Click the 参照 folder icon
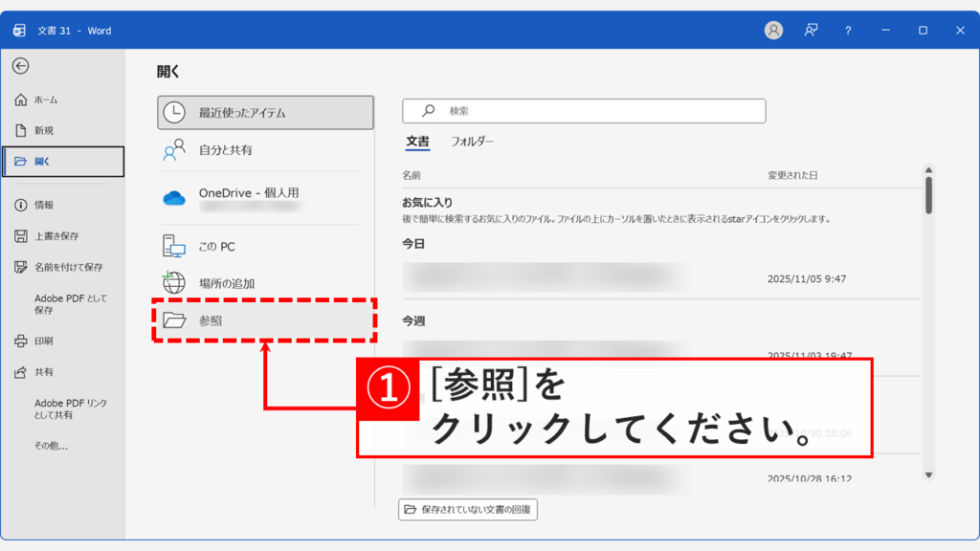980x551 pixels. point(174,320)
